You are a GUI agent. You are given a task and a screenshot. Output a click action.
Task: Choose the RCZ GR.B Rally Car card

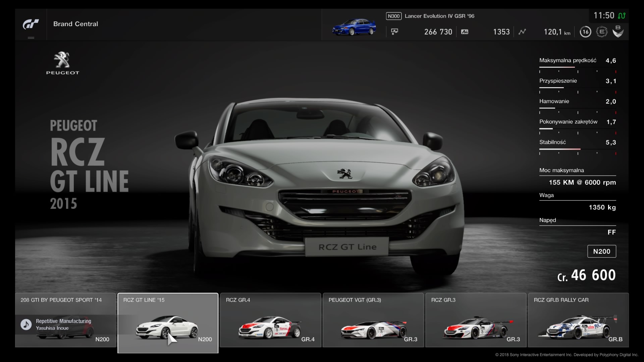pos(578,320)
